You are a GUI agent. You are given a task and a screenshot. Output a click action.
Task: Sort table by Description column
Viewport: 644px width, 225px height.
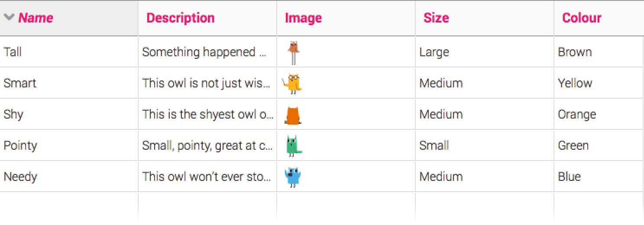[x=180, y=18]
